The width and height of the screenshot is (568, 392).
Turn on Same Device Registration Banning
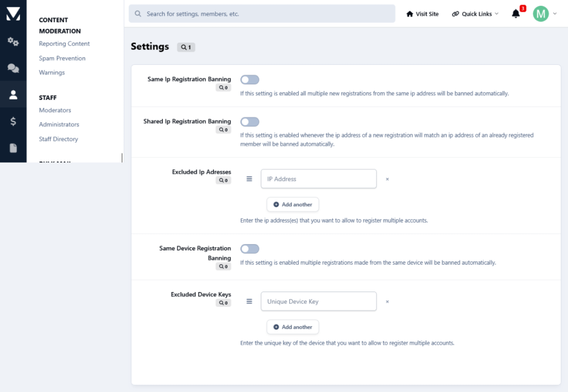250,249
